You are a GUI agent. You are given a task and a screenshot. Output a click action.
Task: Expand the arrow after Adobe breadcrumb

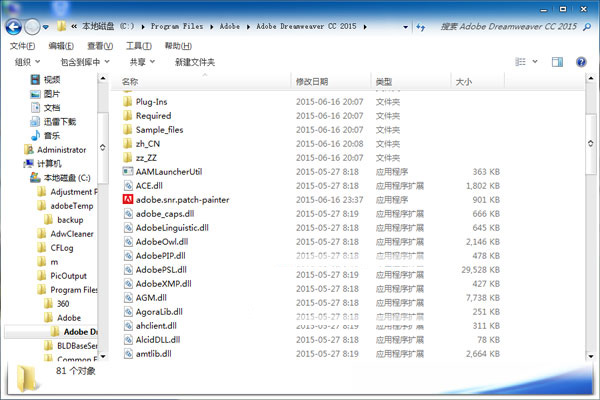(x=248, y=27)
